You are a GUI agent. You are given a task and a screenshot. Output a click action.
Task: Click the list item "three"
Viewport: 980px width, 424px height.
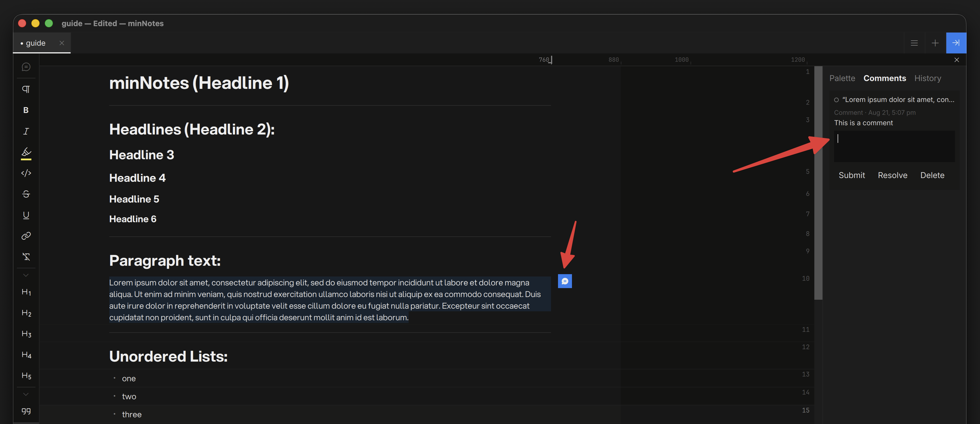point(132,414)
